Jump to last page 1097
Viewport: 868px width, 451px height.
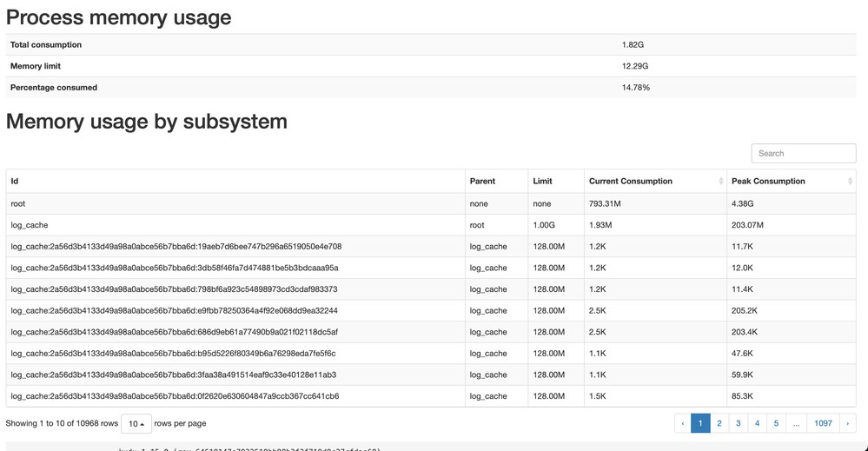[x=823, y=423]
